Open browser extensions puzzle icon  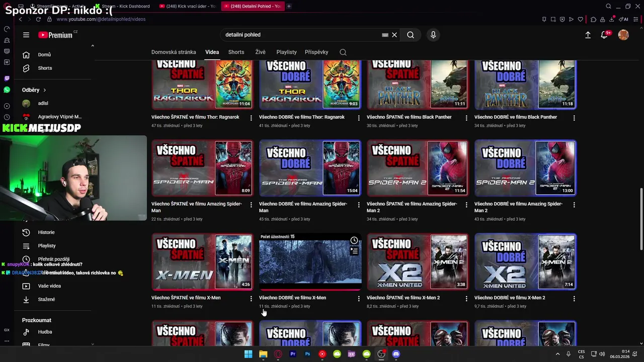tap(593, 19)
